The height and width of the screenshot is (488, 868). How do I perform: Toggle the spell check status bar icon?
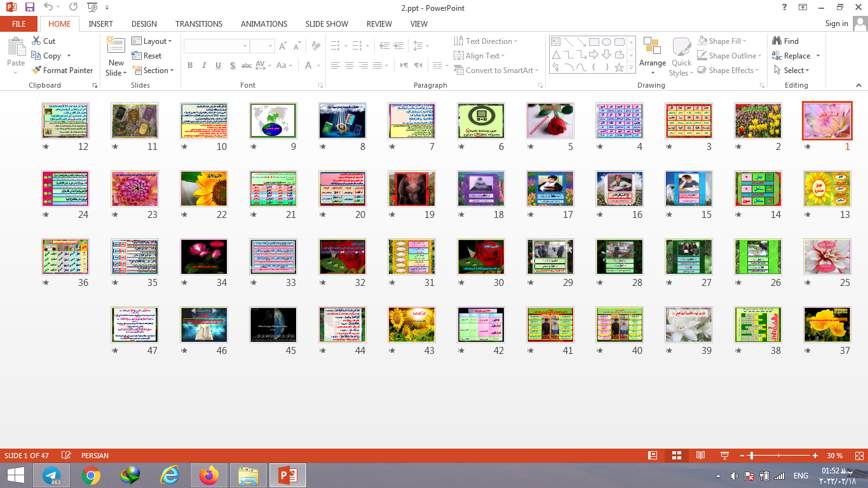66,456
